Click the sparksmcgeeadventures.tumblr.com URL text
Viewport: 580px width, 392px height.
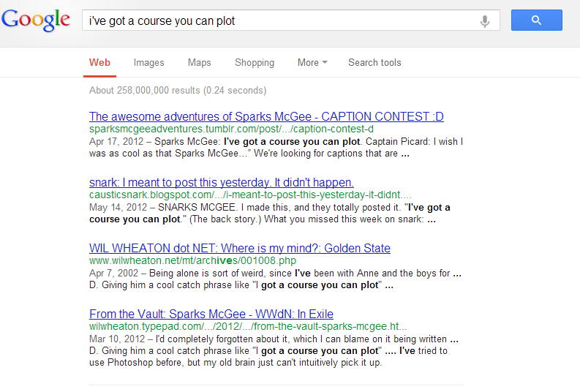point(231,129)
